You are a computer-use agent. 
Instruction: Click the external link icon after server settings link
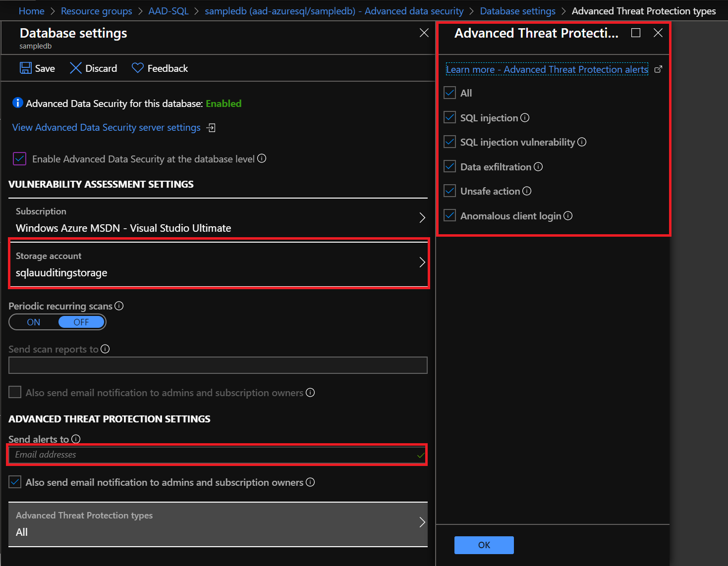[x=210, y=127]
